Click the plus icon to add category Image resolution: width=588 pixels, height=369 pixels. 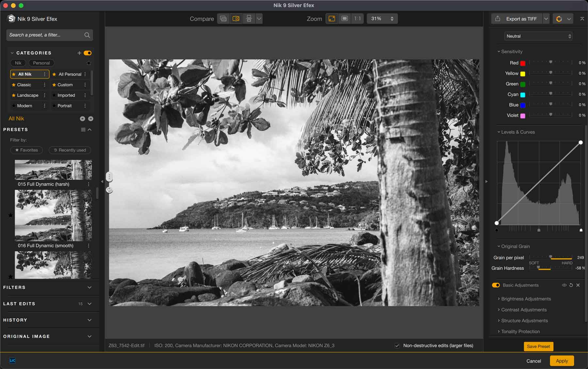coord(79,53)
